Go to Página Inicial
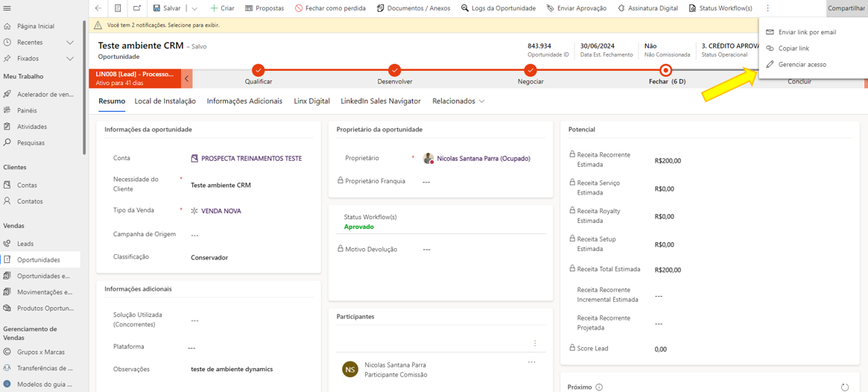The height and width of the screenshot is (392, 868). coord(36,26)
